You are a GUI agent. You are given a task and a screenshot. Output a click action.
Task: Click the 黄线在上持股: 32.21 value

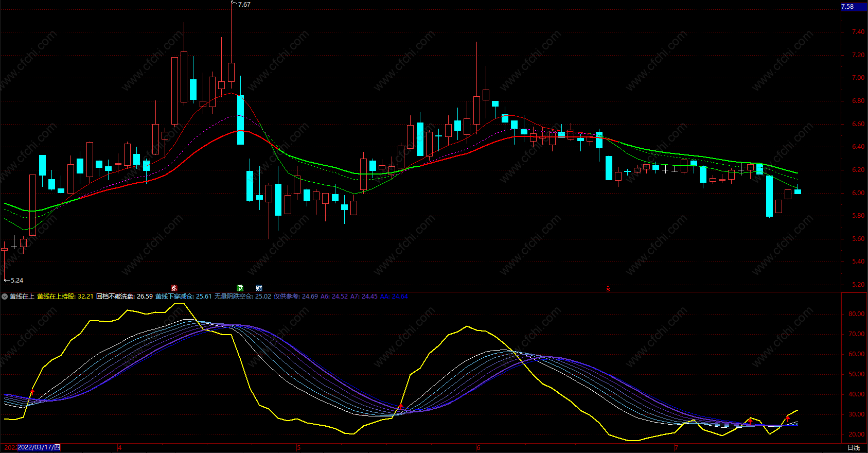(x=65, y=297)
